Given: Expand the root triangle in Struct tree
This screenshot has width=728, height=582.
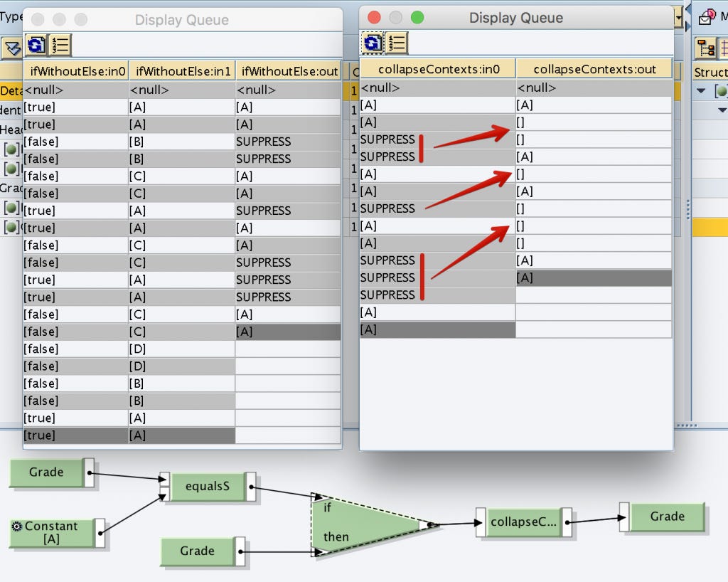Looking at the screenshot, I should [x=700, y=91].
